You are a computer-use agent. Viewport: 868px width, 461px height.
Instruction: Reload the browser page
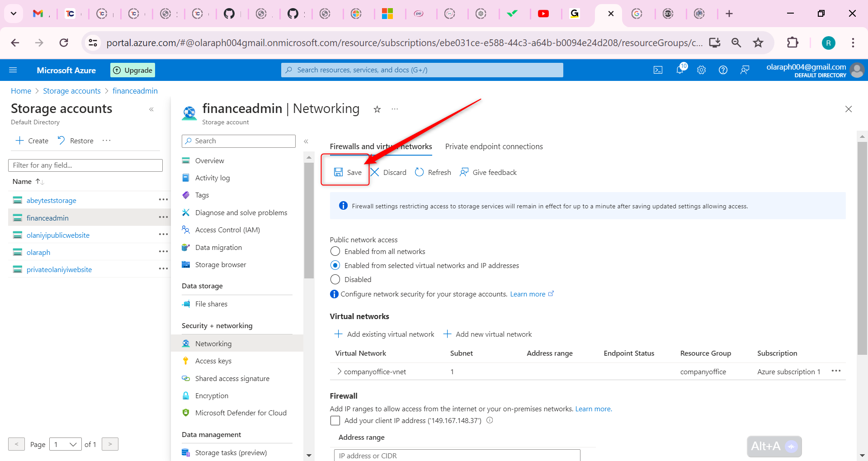tap(64, 42)
